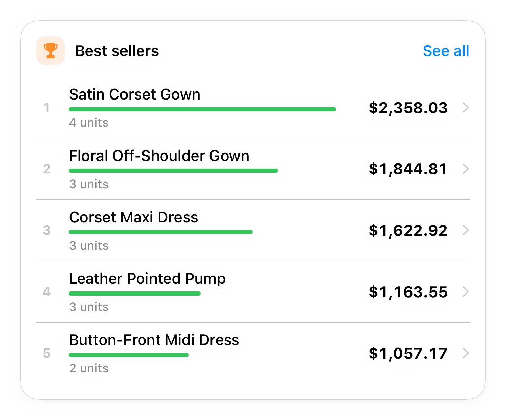Expand the Leather Pointed Pump chevron
This screenshot has width=506, height=420.
click(466, 291)
